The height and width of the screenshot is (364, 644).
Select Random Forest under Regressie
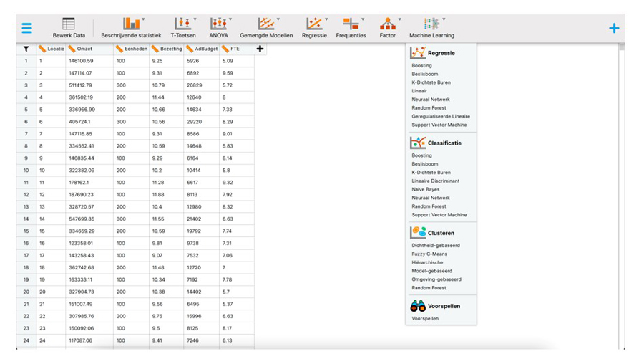pyautogui.click(x=429, y=108)
